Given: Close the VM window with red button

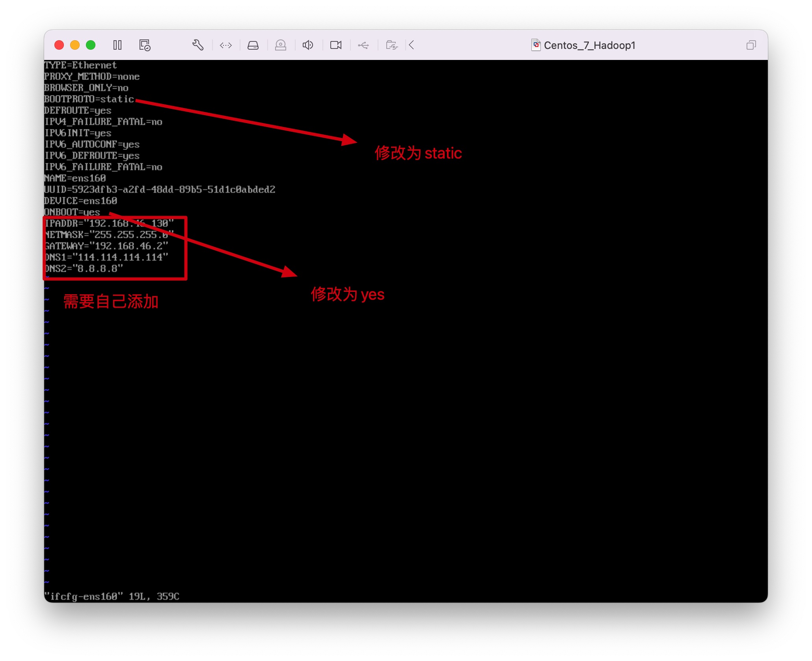Looking at the screenshot, I should click(59, 45).
